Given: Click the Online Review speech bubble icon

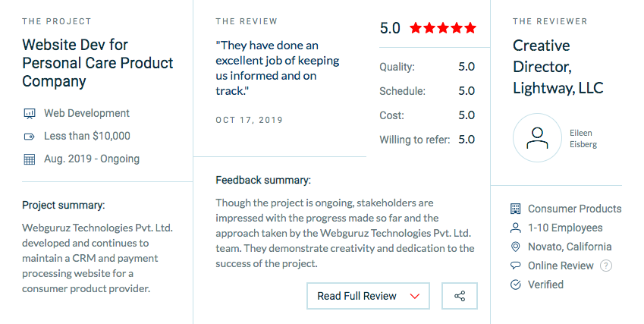Looking at the screenshot, I should pyautogui.click(x=516, y=266).
